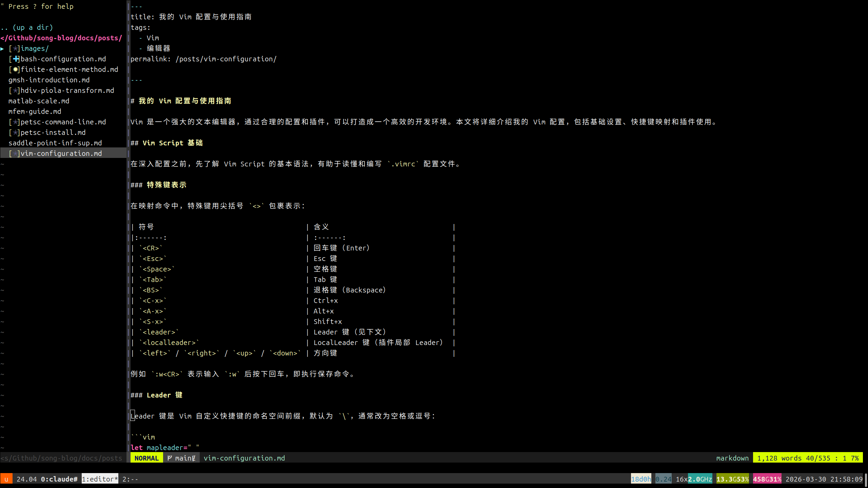Screen dimensions: 868x488
Task: Switch to tmux window 2
Action: 130,479
